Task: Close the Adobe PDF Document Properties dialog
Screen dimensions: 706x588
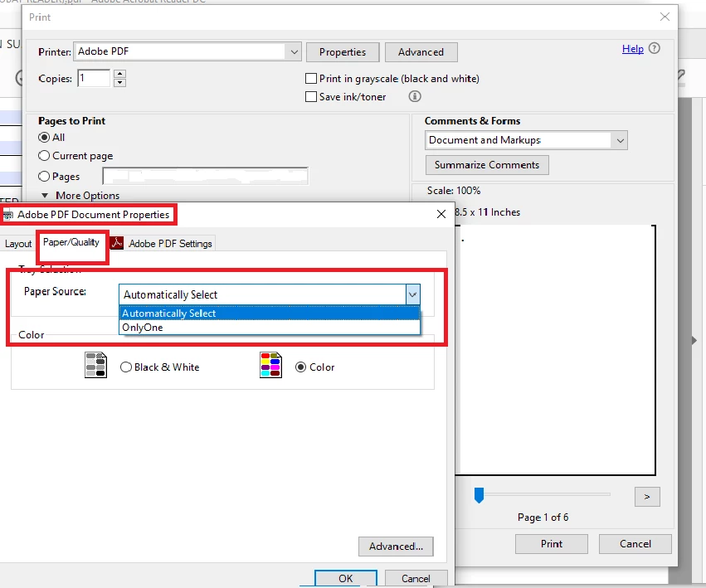Action: 441,214
